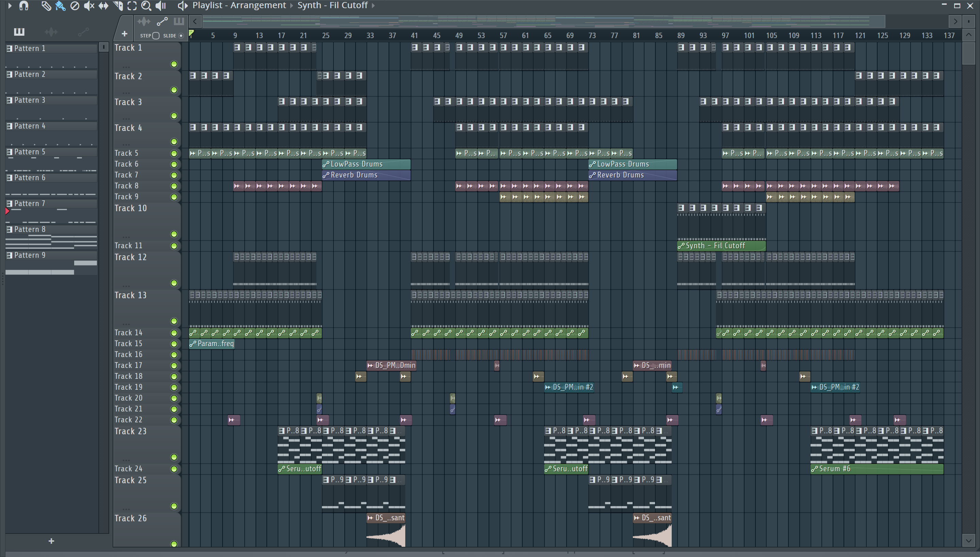Select the second Reverb Drums automation clip
The width and height of the screenshot is (980, 557).
tap(632, 175)
